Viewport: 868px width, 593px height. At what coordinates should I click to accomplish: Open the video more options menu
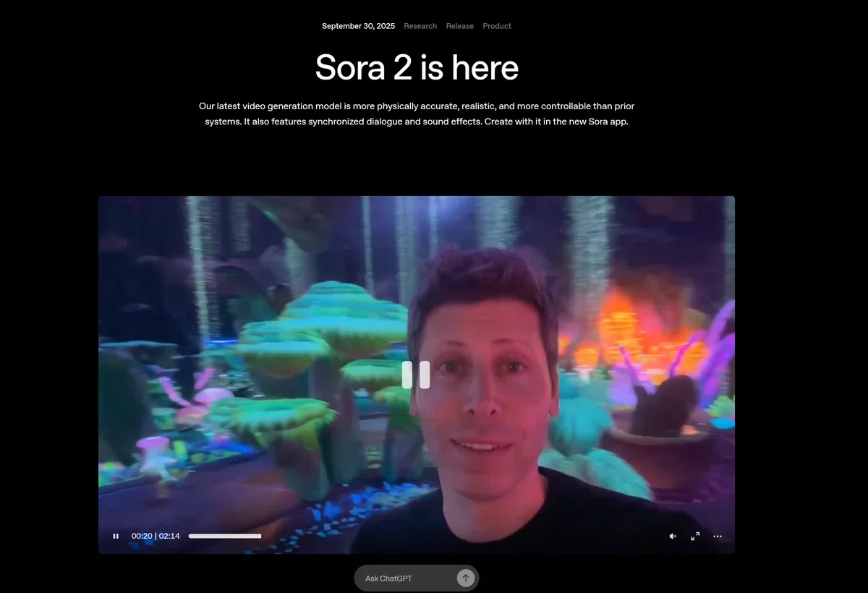click(x=718, y=536)
